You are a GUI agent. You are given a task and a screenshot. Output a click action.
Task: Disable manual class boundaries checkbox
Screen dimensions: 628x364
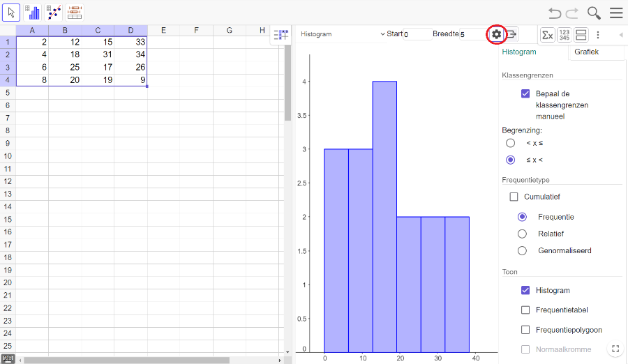(525, 93)
